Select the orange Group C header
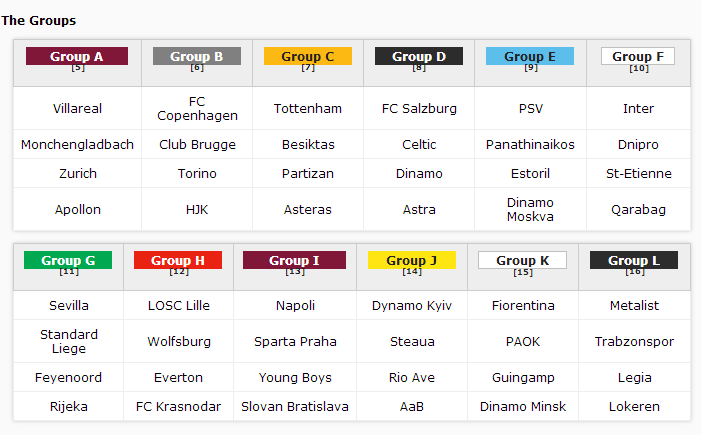The width and height of the screenshot is (701, 435). click(308, 56)
